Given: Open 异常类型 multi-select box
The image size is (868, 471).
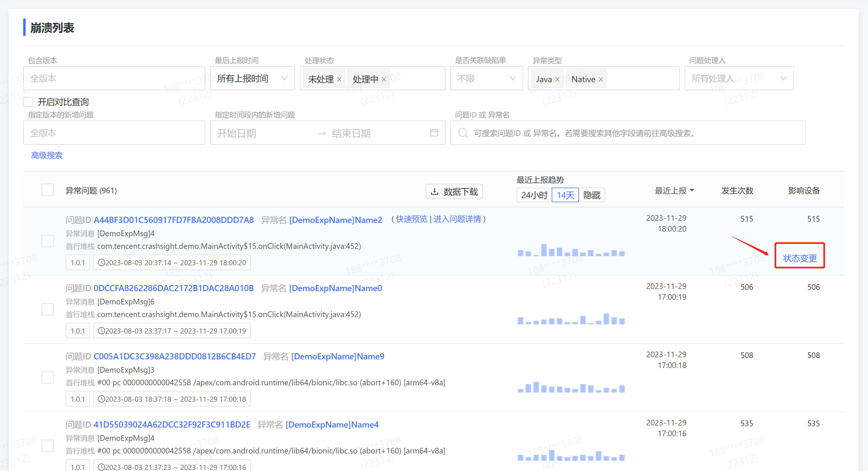Looking at the screenshot, I should [x=604, y=78].
